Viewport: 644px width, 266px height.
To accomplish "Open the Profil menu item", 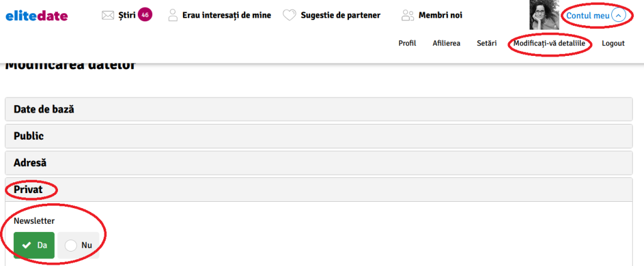I will [407, 43].
